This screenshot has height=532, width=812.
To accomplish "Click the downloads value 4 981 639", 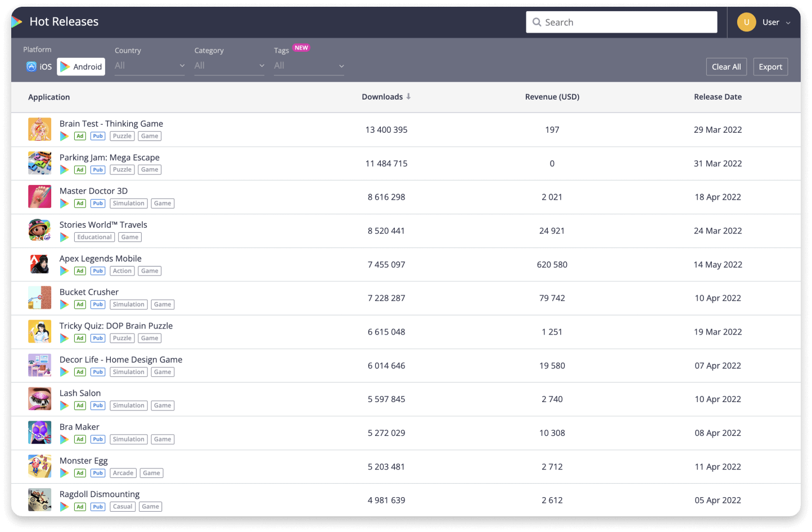I will 386,501.
